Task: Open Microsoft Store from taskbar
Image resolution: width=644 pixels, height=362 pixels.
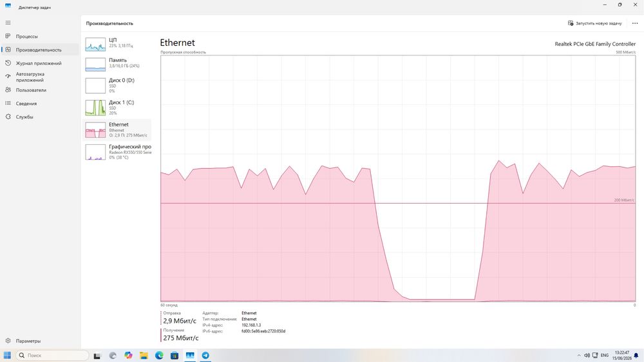Action: click(175, 356)
